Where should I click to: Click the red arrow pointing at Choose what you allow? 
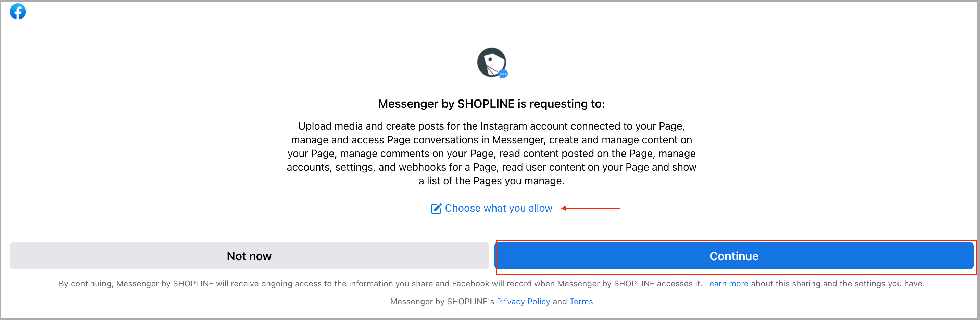click(590, 208)
